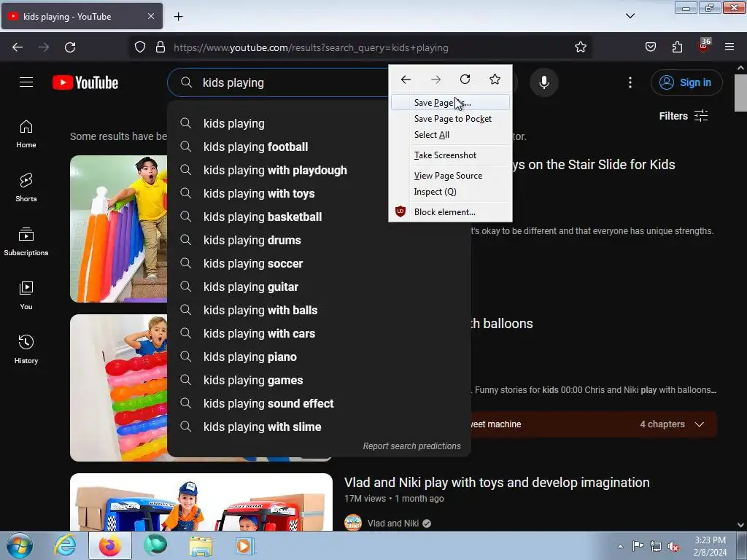Viewport: 747px width, 560px height.
Task: Select suggestion kids playing games
Action: tap(320, 380)
